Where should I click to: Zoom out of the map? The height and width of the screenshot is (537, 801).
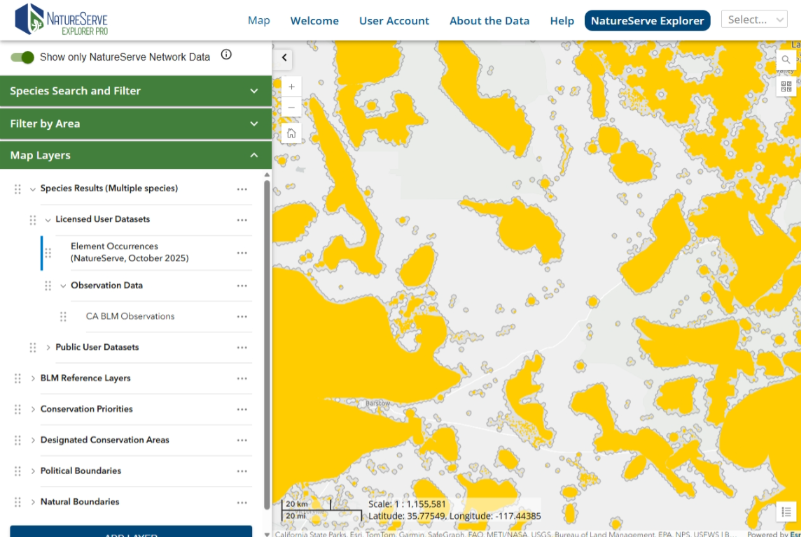click(291, 107)
